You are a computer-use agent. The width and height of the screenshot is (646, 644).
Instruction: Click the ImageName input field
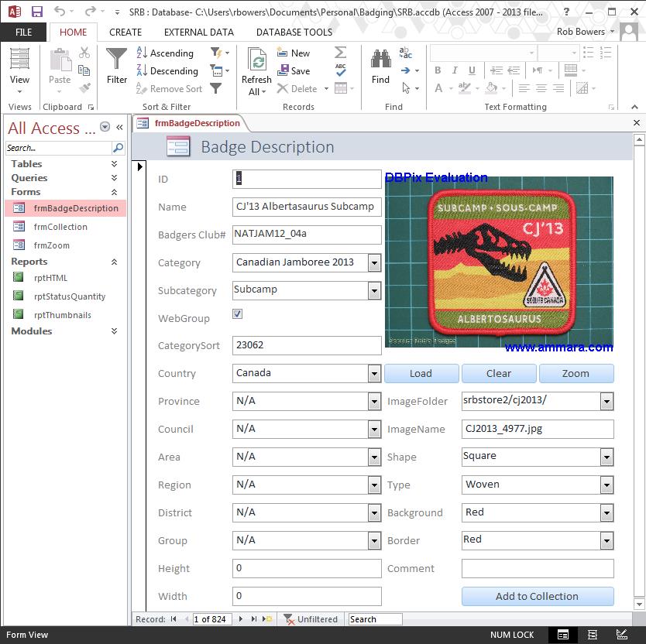[538, 429]
